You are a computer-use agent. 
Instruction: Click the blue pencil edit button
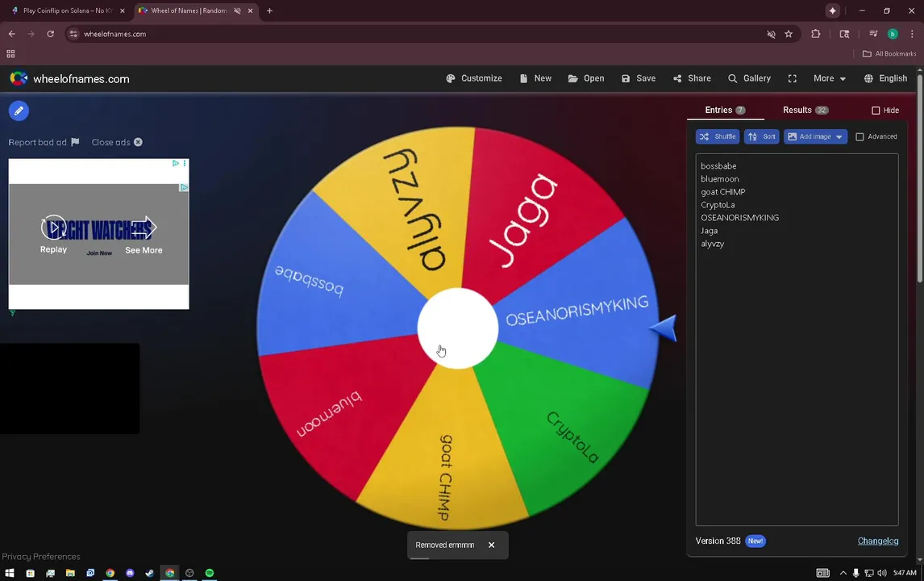click(19, 111)
